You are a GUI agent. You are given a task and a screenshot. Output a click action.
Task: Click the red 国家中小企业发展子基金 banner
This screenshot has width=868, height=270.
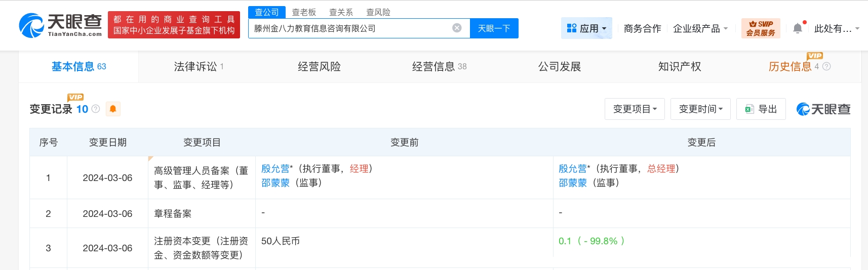pyautogui.click(x=174, y=25)
